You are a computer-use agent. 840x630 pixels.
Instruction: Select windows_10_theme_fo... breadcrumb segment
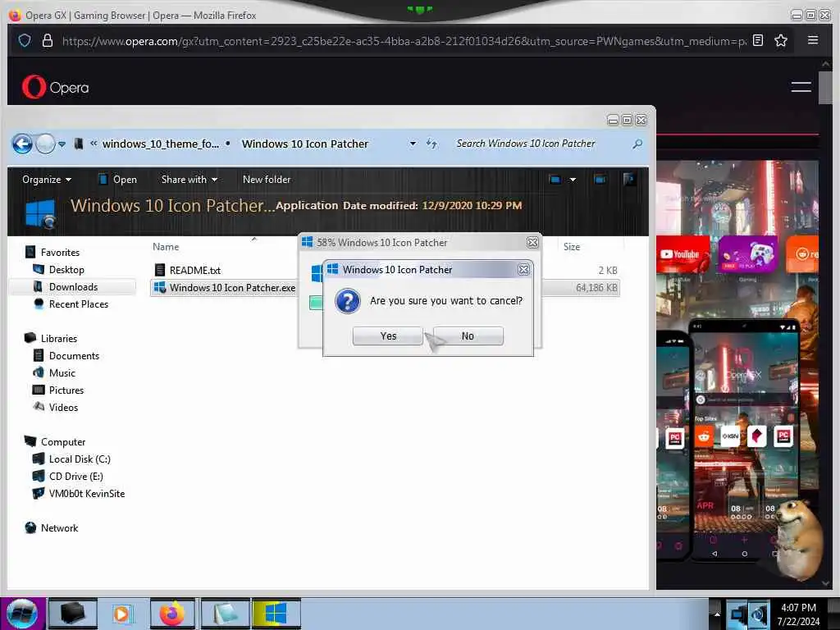click(161, 144)
